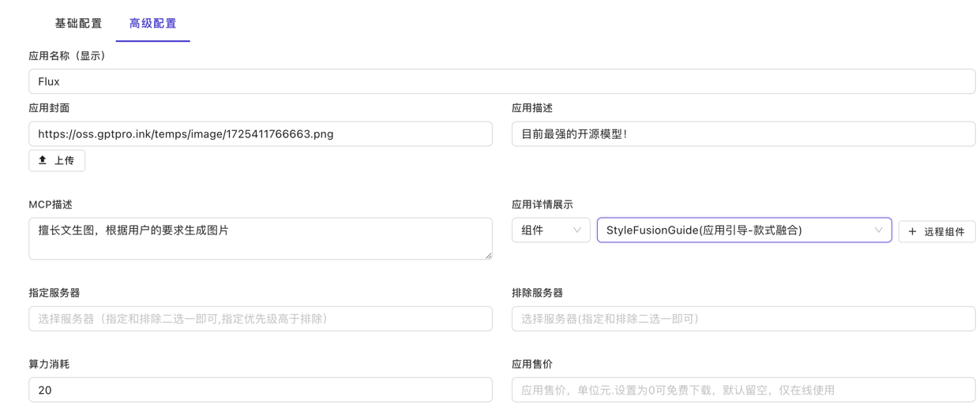Click the plus 远程组件 button
The image size is (980, 408).
pos(937,231)
